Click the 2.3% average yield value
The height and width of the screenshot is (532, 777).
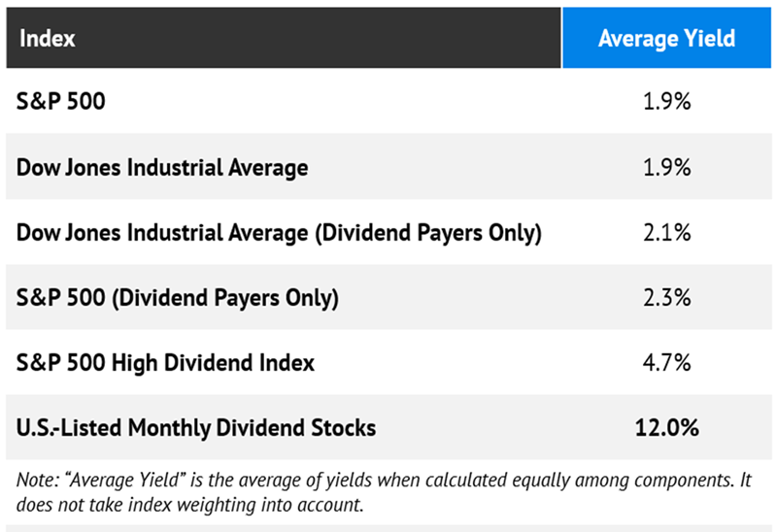667,298
